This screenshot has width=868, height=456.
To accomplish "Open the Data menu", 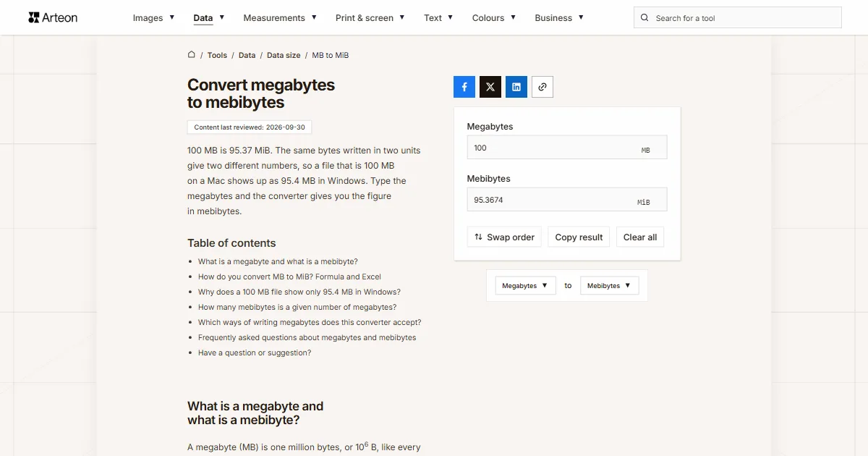I will point(209,17).
